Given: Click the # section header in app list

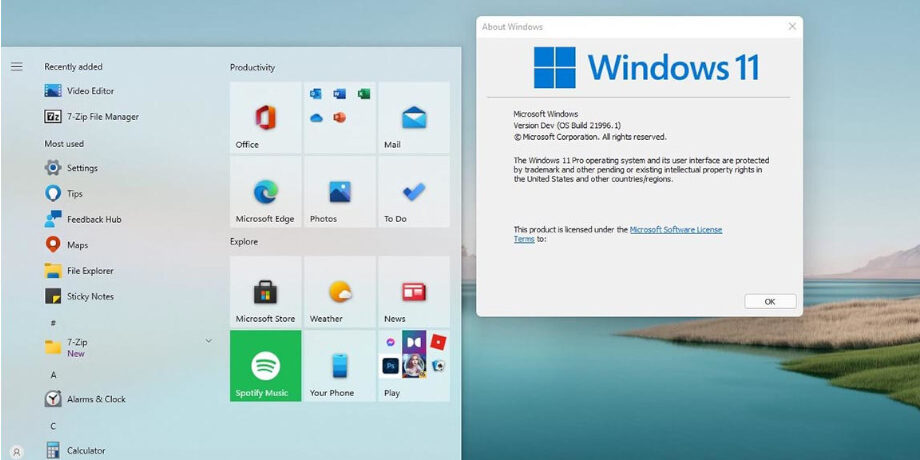Looking at the screenshot, I should pyautogui.click(x=53, y=323).
